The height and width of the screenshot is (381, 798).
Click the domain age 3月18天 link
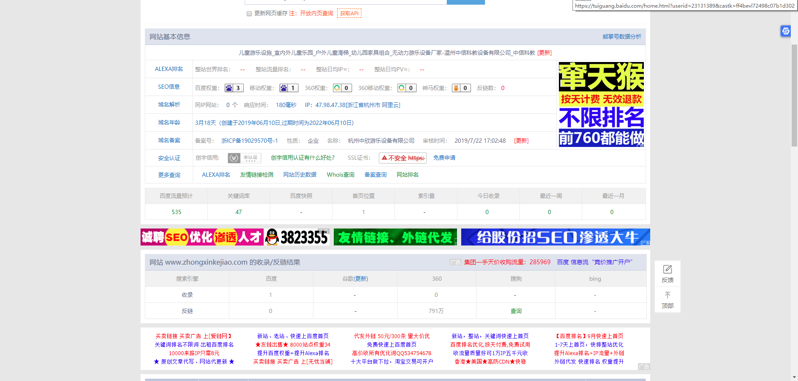tap(274, 123)
